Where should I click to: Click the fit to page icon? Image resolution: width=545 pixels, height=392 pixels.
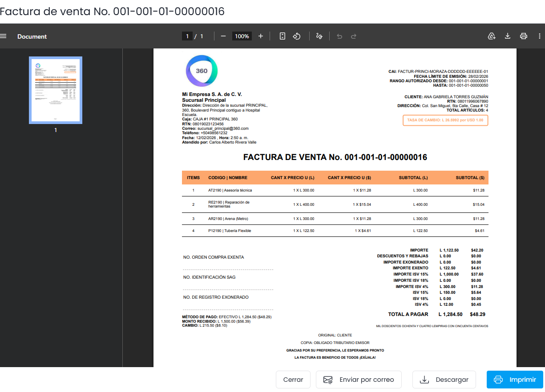pyautogui.click(x=283, y=36)
